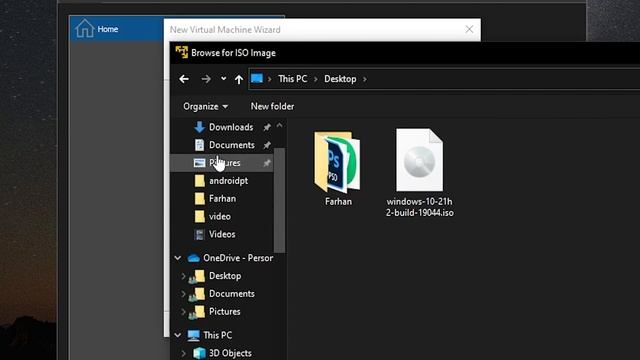Select Desktop in the address path
Viewport: 640px width, 360px height.
coord(340,79)
